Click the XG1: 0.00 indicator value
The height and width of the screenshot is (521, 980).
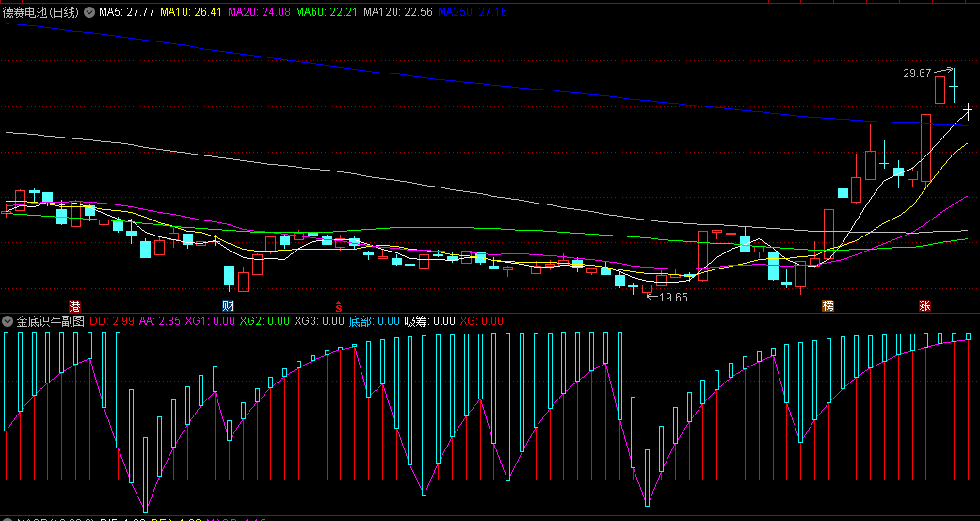[210, 321]
